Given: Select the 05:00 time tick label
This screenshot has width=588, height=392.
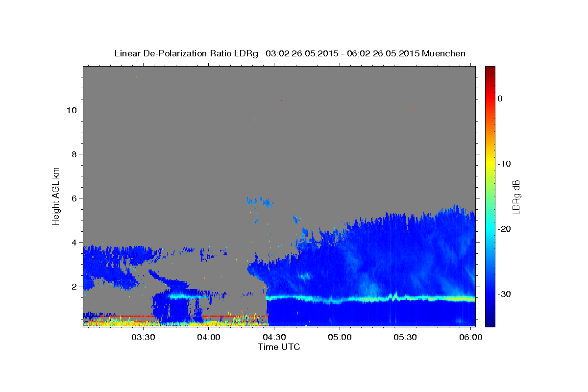Looking at the screenshot, I should [339, 337].
